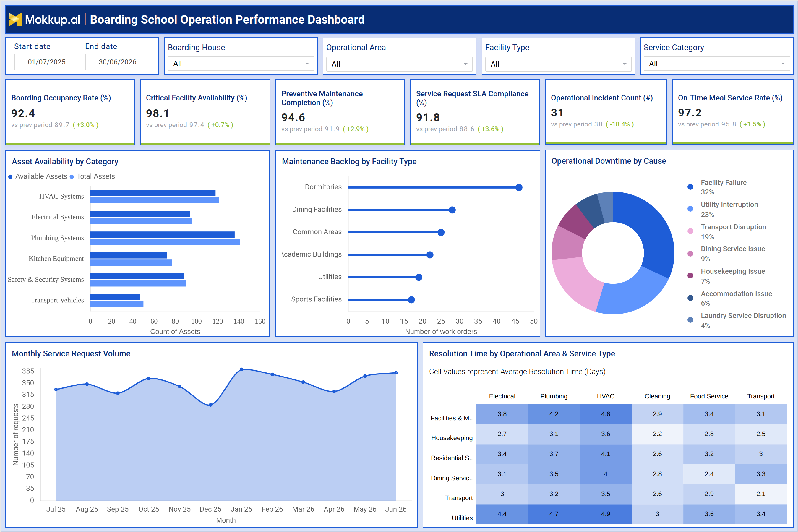Open the Service Category dropdown
The width and height of the screenshot is (798, 532).
click(716, 64)
